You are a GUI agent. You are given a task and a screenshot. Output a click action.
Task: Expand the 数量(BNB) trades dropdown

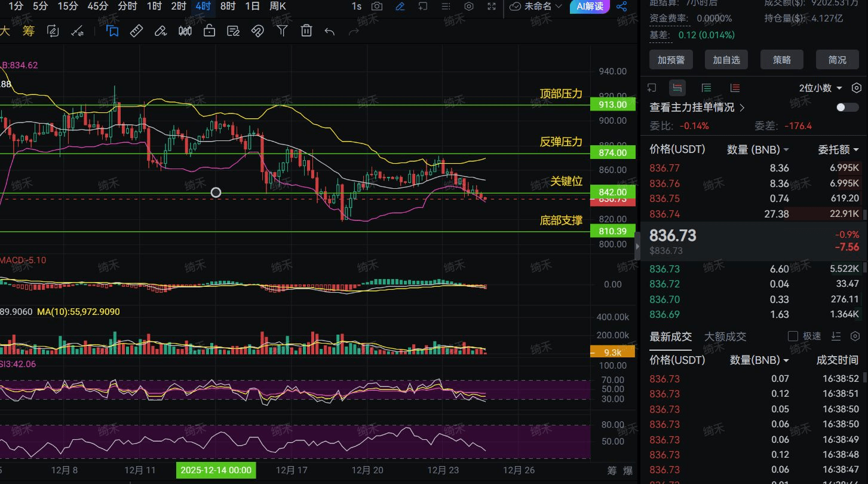(759, 360)
